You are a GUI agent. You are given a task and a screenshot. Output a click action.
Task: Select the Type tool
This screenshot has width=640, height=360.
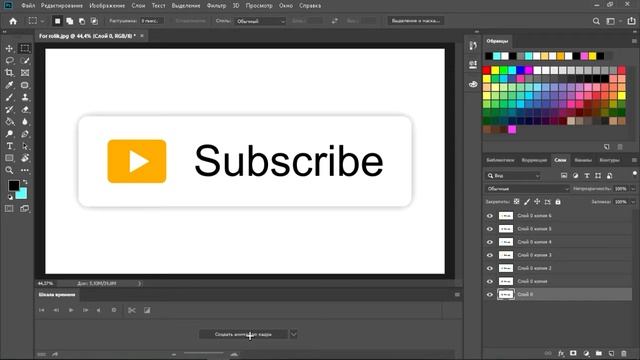(9, 146)
